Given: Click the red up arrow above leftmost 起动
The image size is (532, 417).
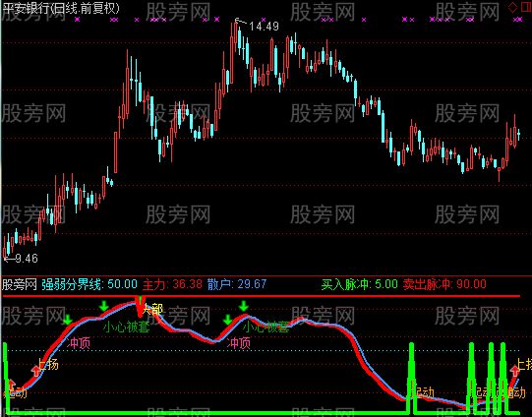Looking at the screenshot, I should pyautogui.click(x=11, y=385).
